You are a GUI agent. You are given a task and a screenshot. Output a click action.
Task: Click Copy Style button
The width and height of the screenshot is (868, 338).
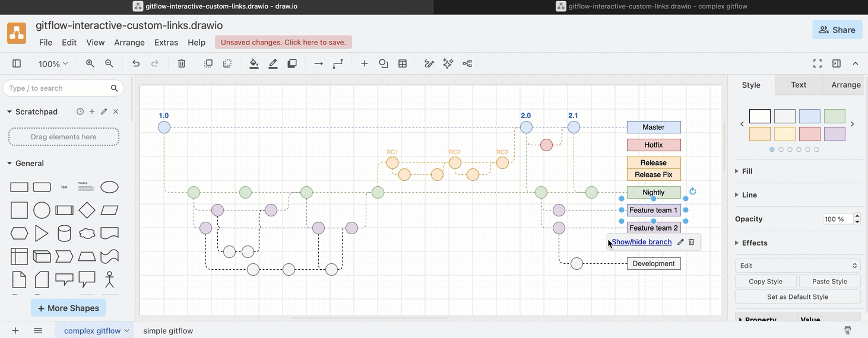click(765, 281)
